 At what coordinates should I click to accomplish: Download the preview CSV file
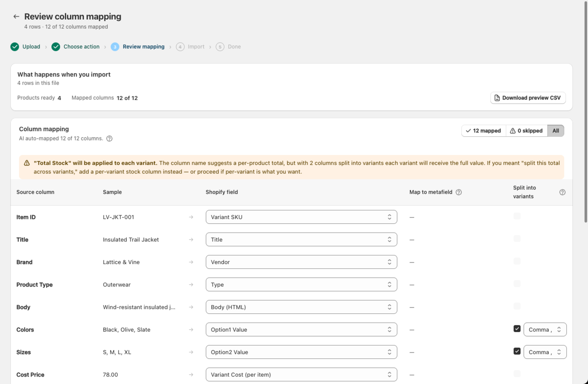(528, 98)
